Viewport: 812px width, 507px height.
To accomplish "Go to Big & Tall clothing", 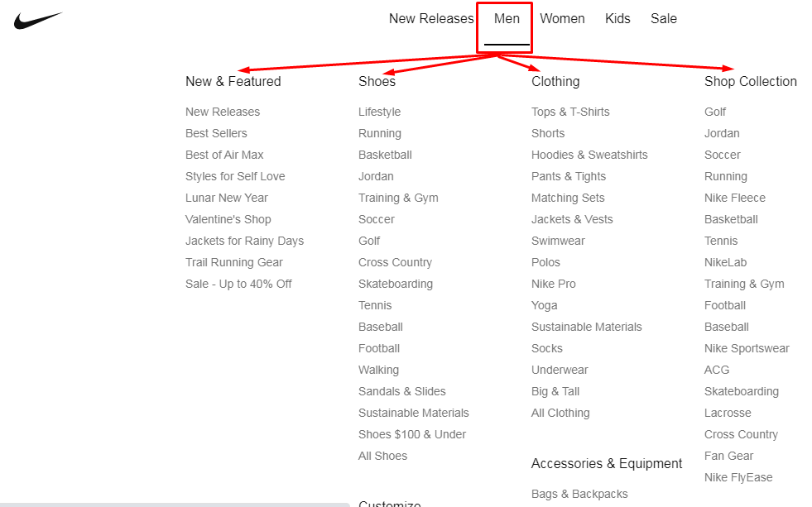I will (555, 392).
